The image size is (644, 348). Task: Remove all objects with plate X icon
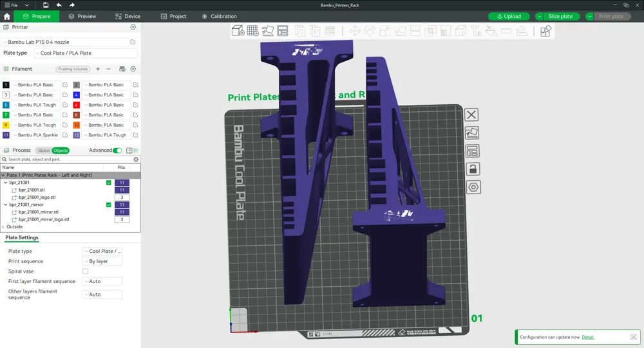coord(471,114)
